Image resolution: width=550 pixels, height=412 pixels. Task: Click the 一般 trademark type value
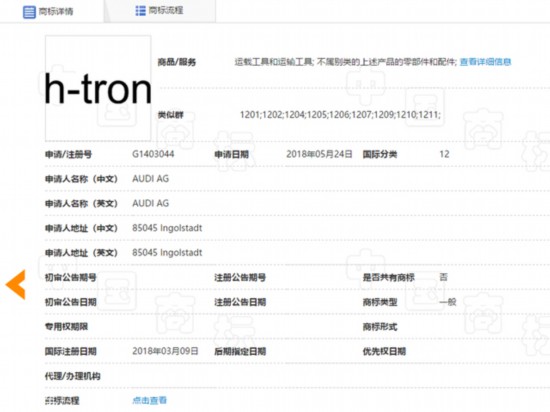point(448,302)
